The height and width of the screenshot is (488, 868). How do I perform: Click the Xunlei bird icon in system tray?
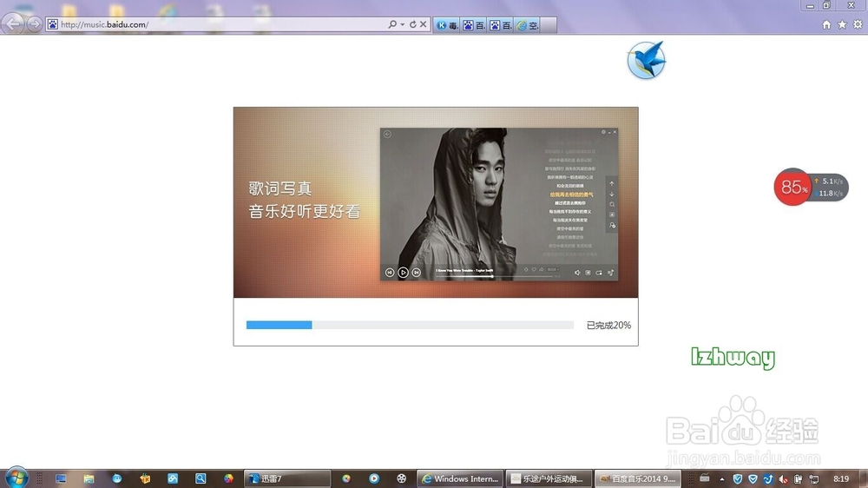768,478
